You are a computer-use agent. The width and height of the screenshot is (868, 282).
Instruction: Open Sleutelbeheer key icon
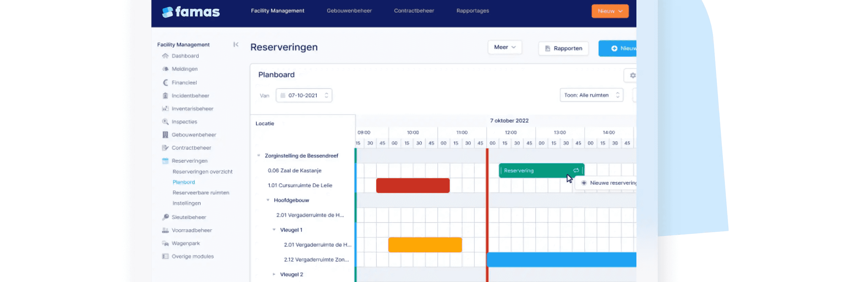coord(165,217)
